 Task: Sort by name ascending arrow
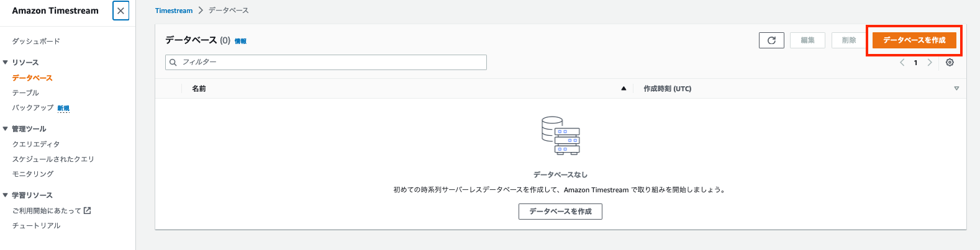click(624, 89)
